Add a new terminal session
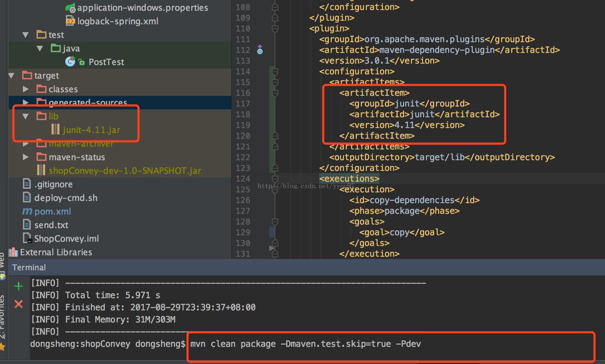The width and height of the screenshot is (605, 364). tap(19, 286)
